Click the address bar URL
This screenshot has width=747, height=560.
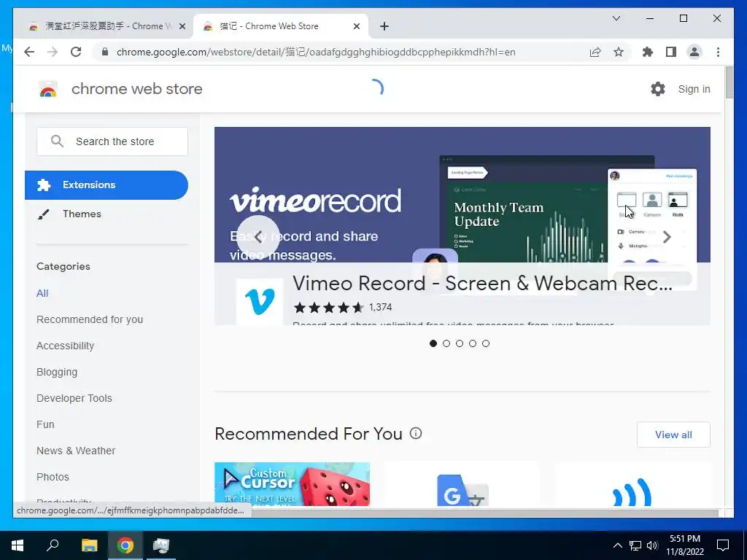coord(316,52)
